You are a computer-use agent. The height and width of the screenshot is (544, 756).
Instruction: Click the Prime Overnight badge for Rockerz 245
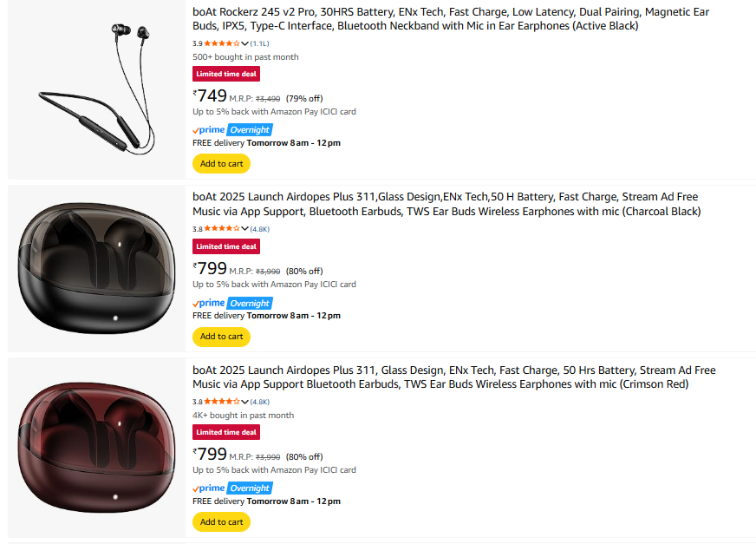coord(232,130)
